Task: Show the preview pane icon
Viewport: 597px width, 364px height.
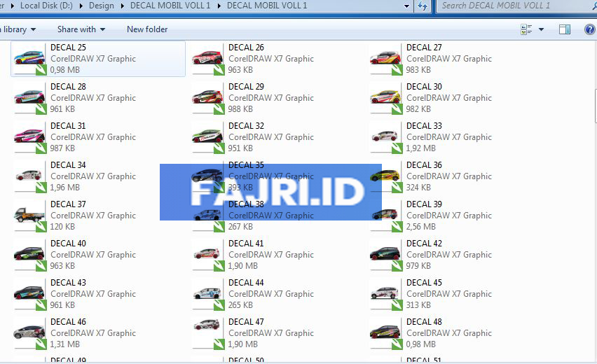Action: 564,29
